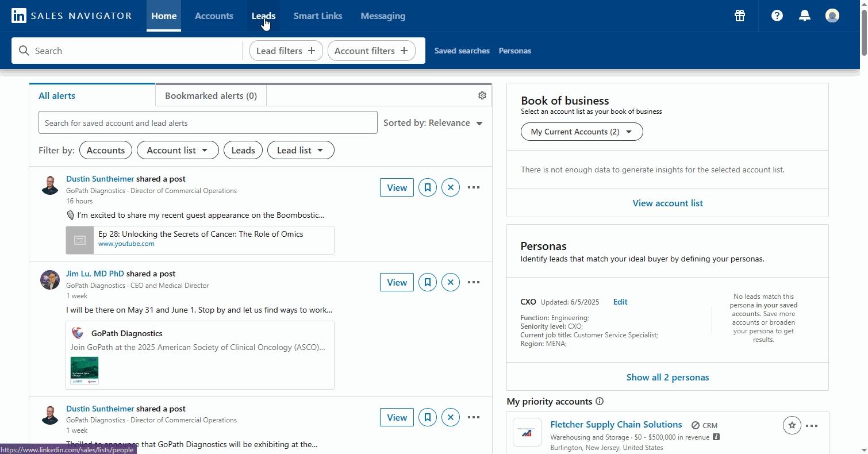
Task: Switch to Bookmarked alerts (0) tab
Action: point(211,95)
